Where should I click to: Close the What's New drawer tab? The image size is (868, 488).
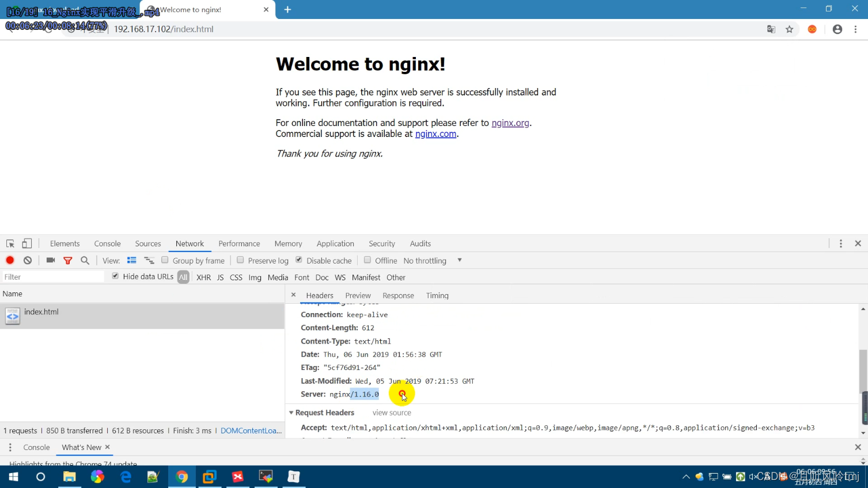(108, 447)
